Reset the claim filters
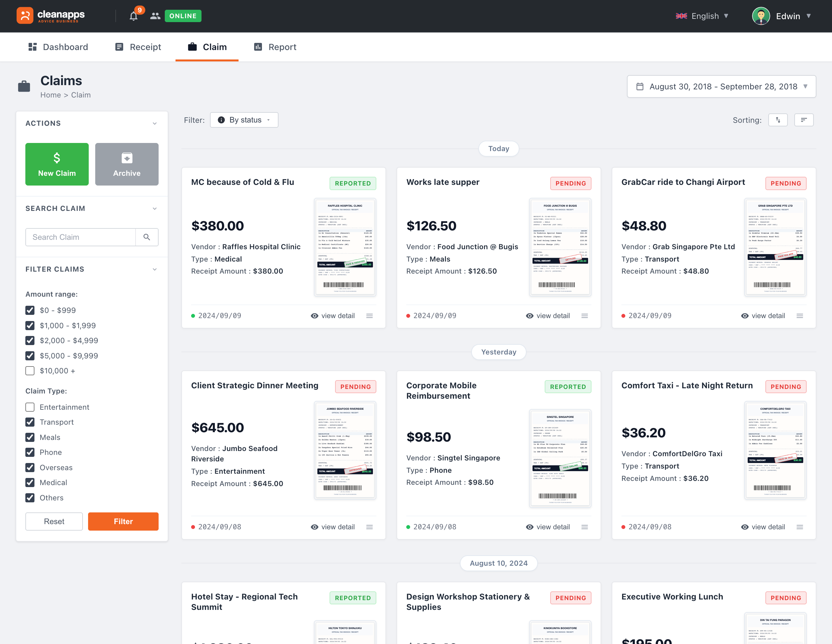Screen dimensions: 832x644 point(54,522)
